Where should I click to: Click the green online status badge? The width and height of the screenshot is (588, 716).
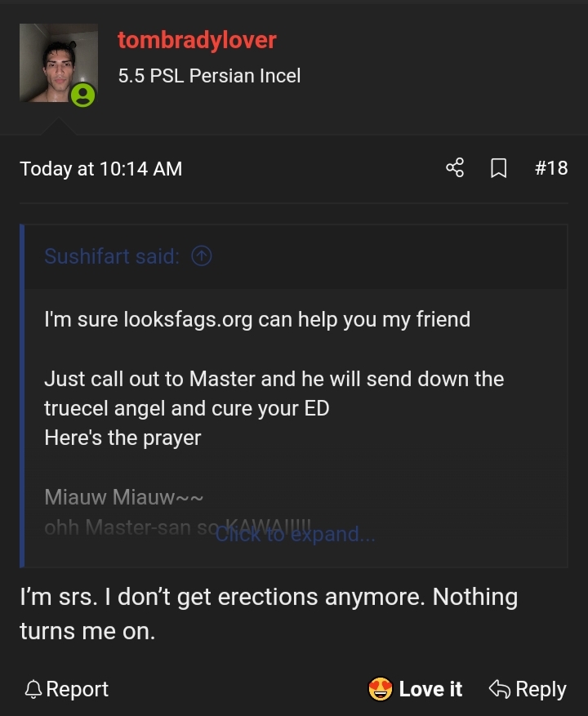pos(82,96)
